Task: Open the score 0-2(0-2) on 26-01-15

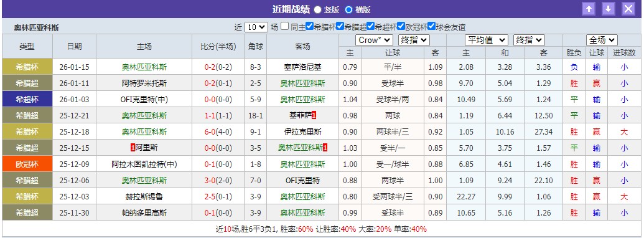Action: pos(218,67)
